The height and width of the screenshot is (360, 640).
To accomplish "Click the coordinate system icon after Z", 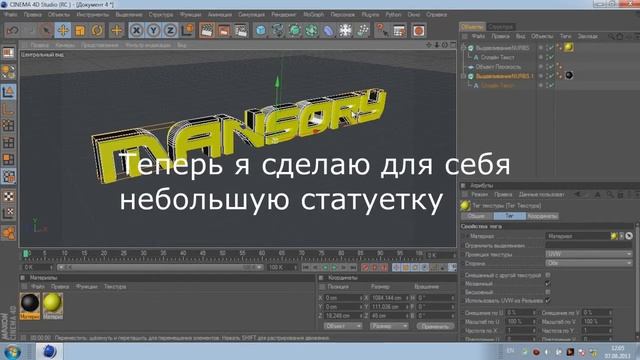I will pyautogui.click(x=187, y=30).
